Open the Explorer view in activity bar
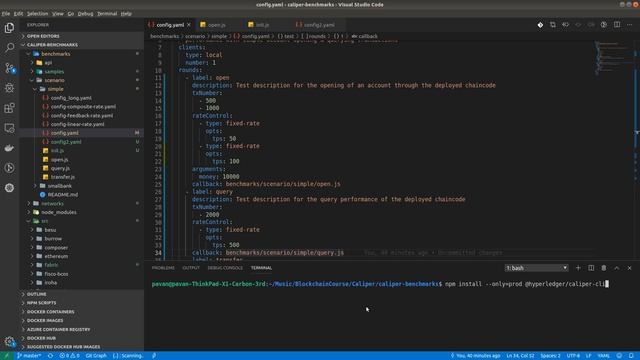 tap(9, 28)
